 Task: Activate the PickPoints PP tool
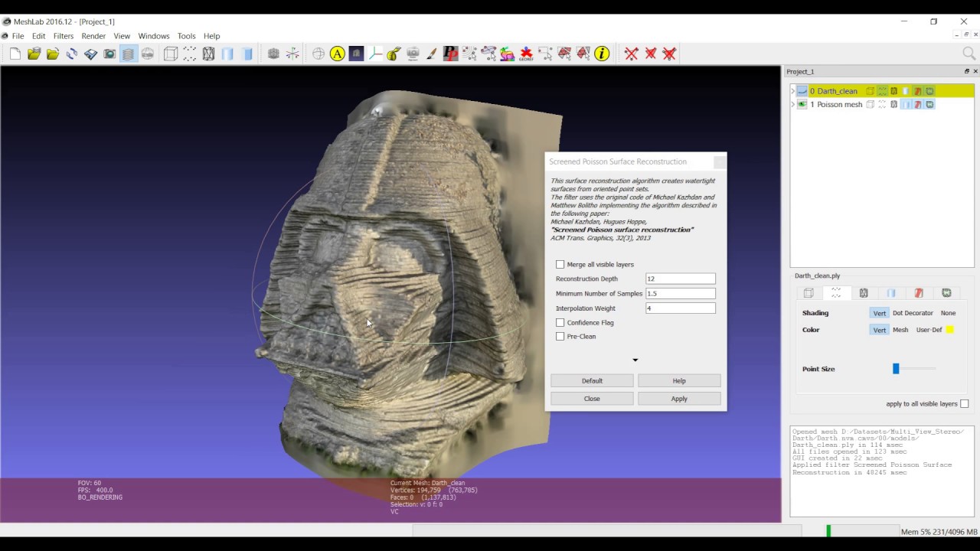[451, 54]
